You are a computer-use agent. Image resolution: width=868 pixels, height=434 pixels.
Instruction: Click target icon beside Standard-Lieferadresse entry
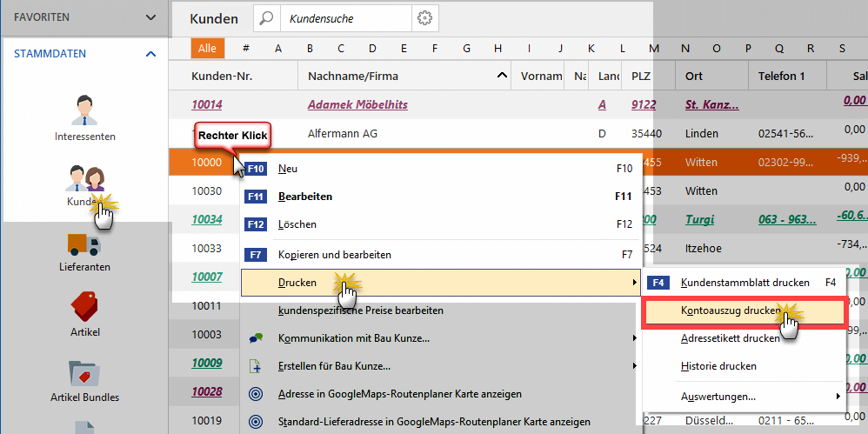[x=256, y=422]
